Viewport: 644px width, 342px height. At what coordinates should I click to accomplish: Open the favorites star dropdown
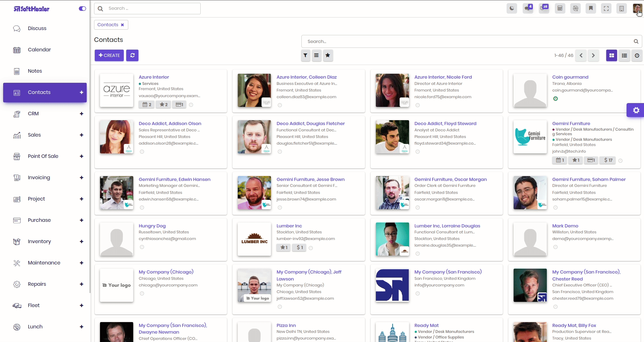tap(328, 55)
